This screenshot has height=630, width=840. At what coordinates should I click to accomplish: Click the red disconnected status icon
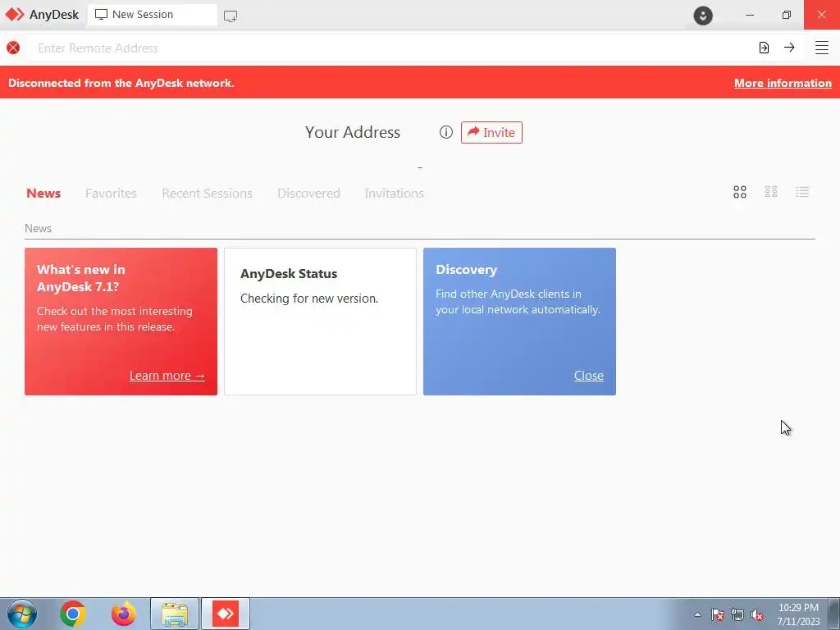13,48
